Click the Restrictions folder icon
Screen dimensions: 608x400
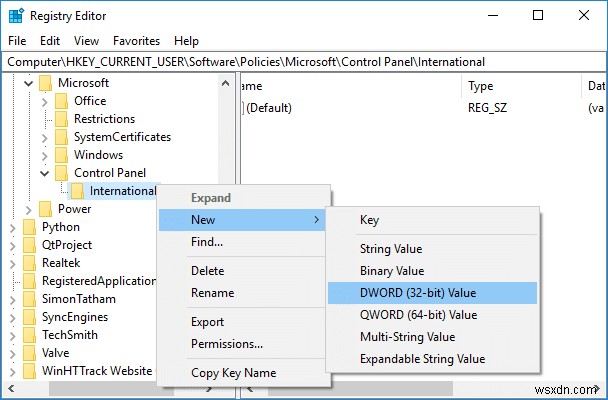coord(62,119)
